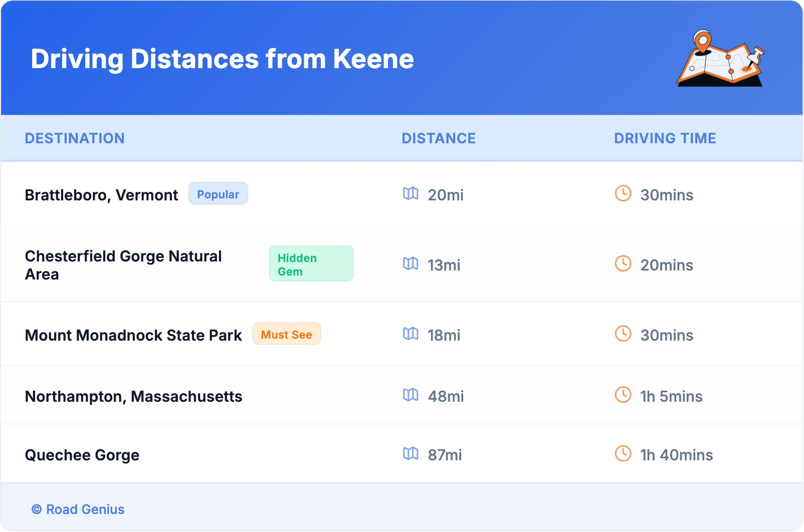
Task: Click the clock icon beside 1h 5mins
Action: click(623, 395)
